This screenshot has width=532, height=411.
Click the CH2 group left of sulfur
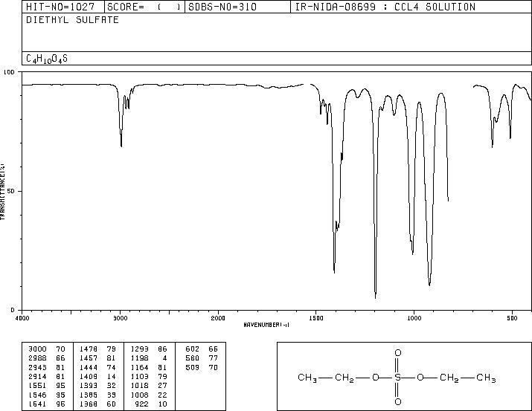click(x=344, y=378)
